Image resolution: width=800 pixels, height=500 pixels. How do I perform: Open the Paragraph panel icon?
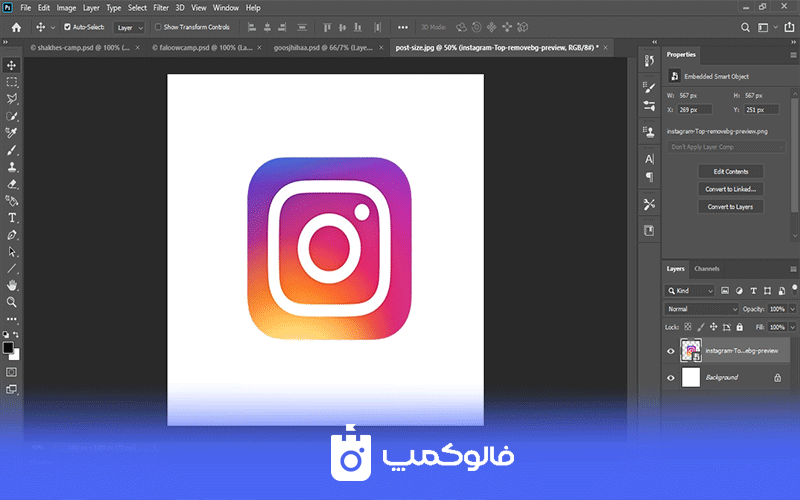pos(649,177)
